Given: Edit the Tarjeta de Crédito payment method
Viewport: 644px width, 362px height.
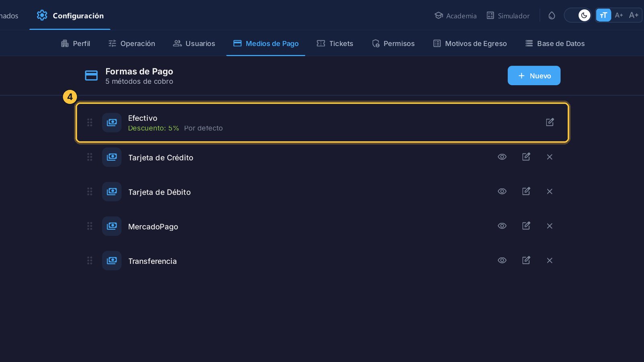Looking at the screenshot, I should [526, 157].
